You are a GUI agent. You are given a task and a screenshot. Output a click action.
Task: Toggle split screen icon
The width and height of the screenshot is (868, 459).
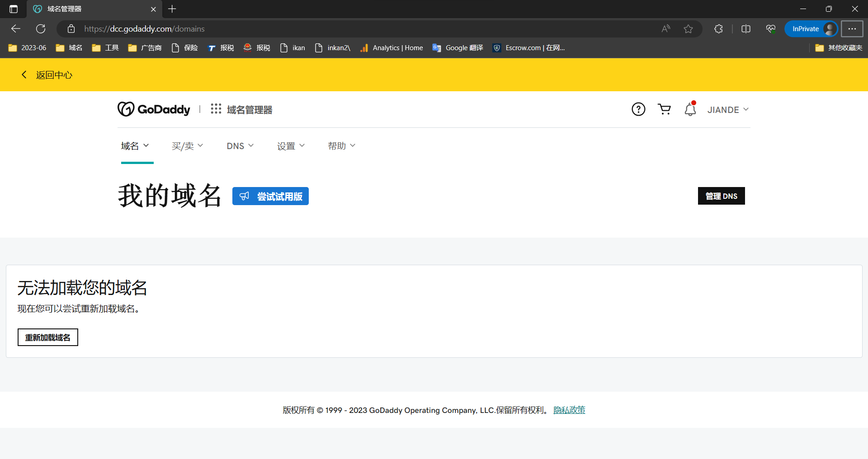[x=746, y=29]
